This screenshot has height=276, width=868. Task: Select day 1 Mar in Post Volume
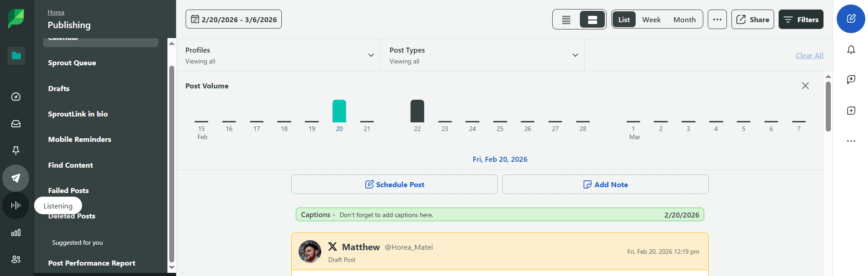(633, 129)
